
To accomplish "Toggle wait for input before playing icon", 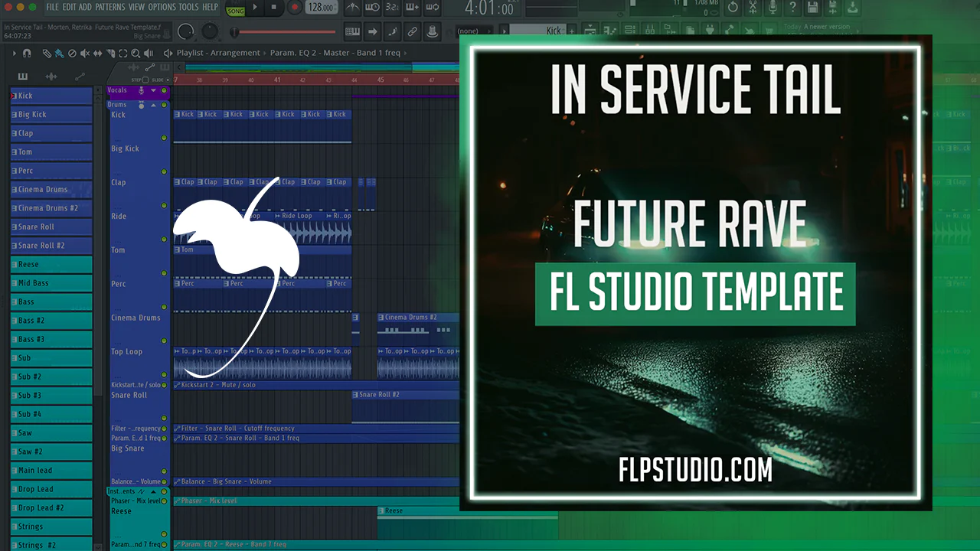I will point(372,8).
